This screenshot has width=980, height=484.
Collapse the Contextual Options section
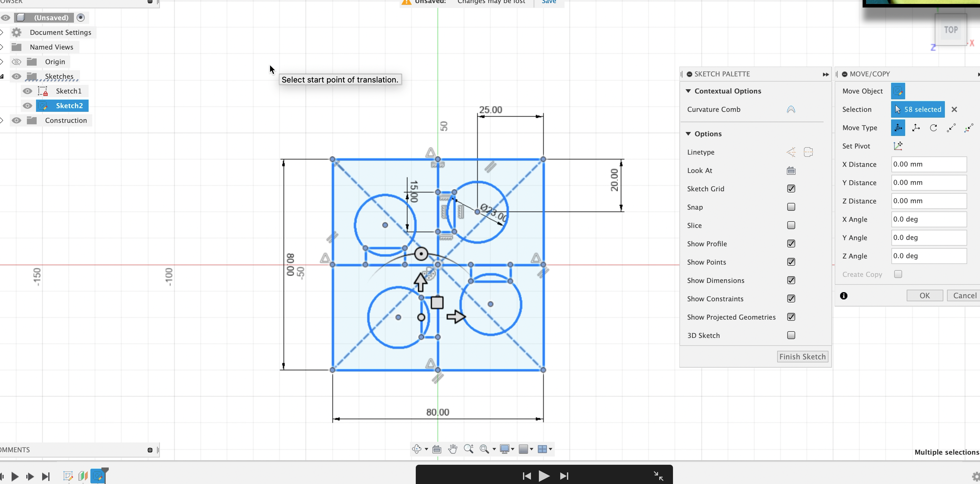688,91
